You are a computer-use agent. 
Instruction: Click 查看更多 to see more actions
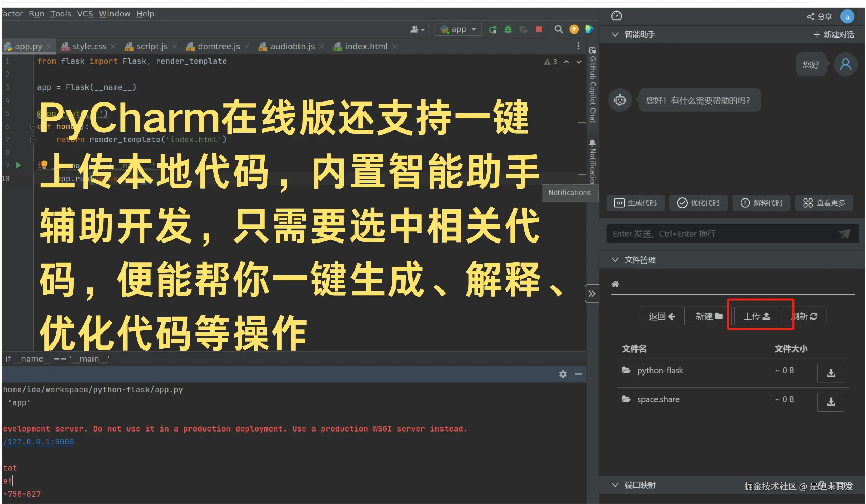pos(824,203)
